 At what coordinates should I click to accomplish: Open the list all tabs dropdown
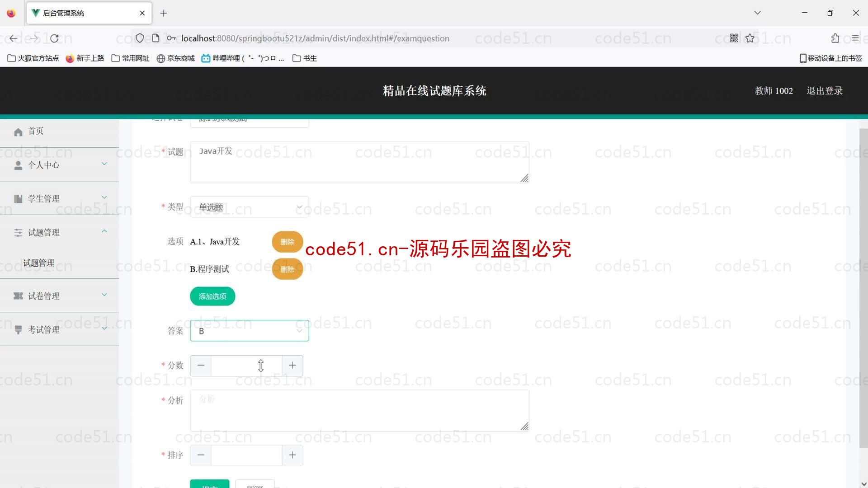pyautogui.click(x=758, y=13)
